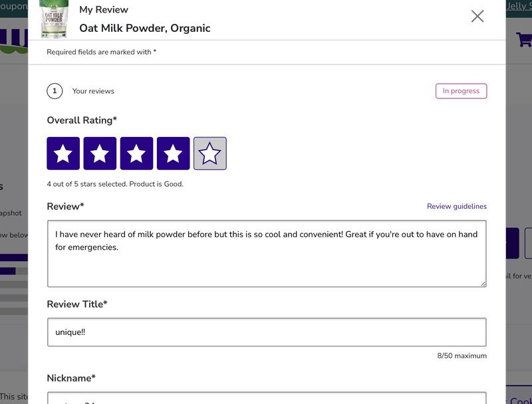Click the top rating breakdown bar
532x404 pixels.
coord(14,257)
